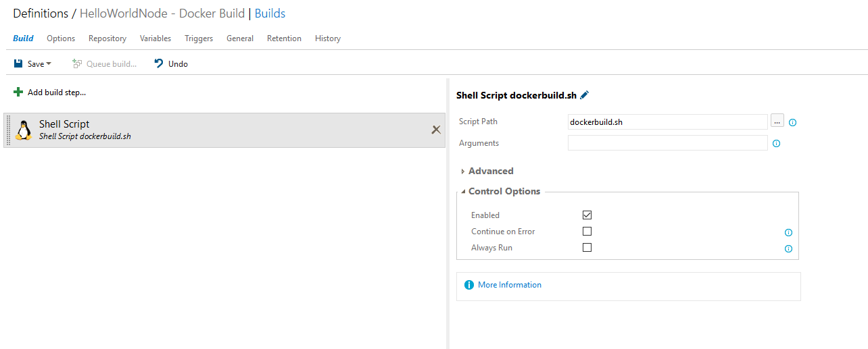Click the green plus Add build step icon
Viewport: 868px width, 349px height.
click(x=18, y=92)
